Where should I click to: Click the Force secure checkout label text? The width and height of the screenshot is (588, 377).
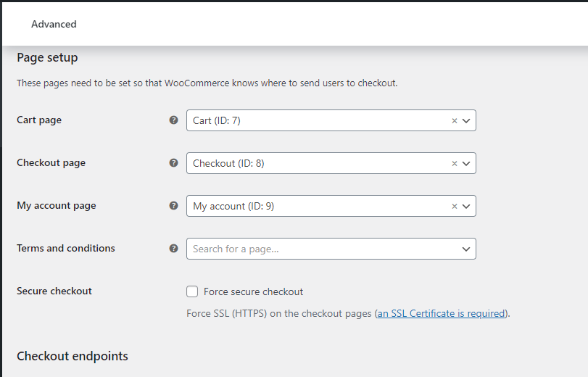(253, 291)
